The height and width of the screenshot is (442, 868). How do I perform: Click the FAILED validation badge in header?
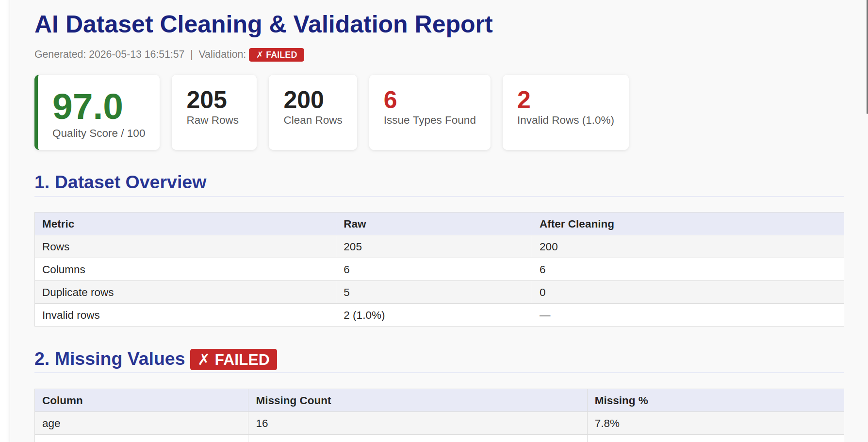point(277,55)
